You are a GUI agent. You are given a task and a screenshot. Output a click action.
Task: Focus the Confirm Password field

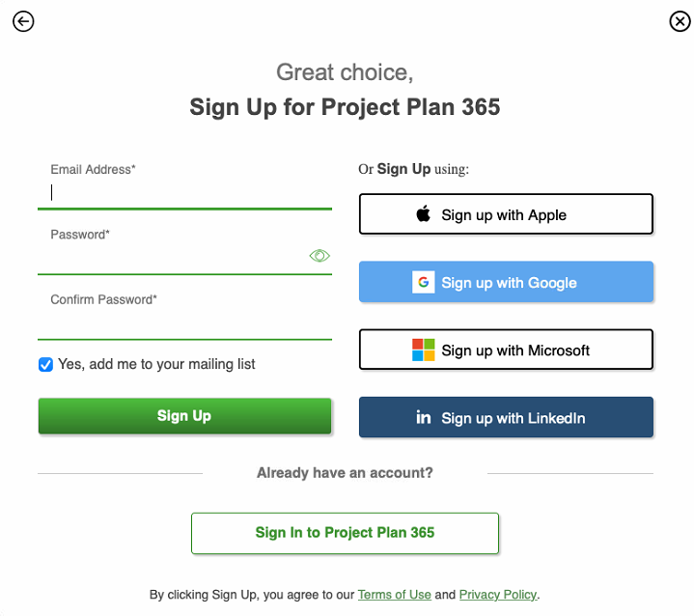[184, 323]
